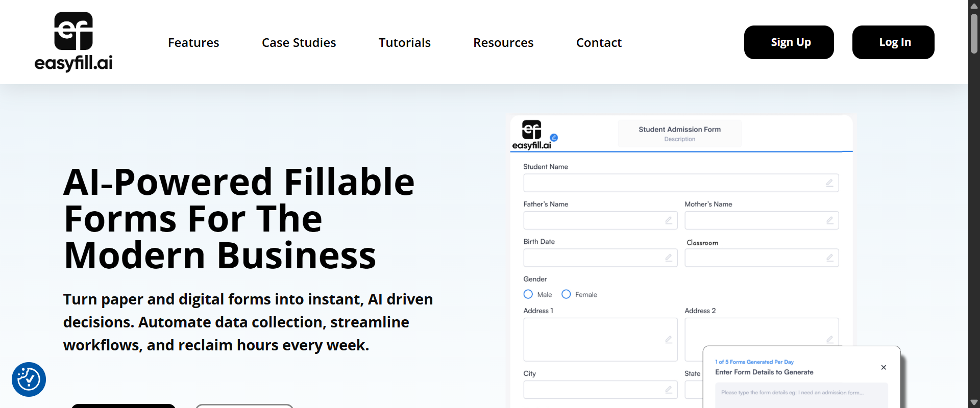Close the Enter Form Details popup

[884, 367]
